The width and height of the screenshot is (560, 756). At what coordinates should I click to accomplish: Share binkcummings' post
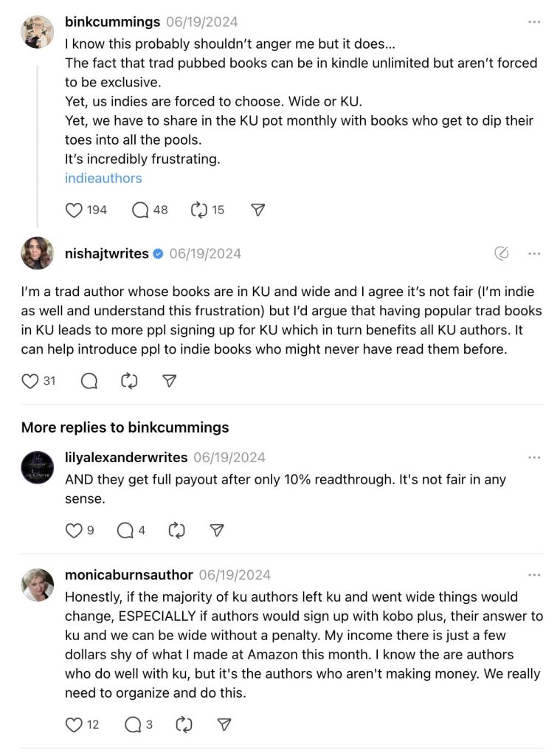pos(257,210)
